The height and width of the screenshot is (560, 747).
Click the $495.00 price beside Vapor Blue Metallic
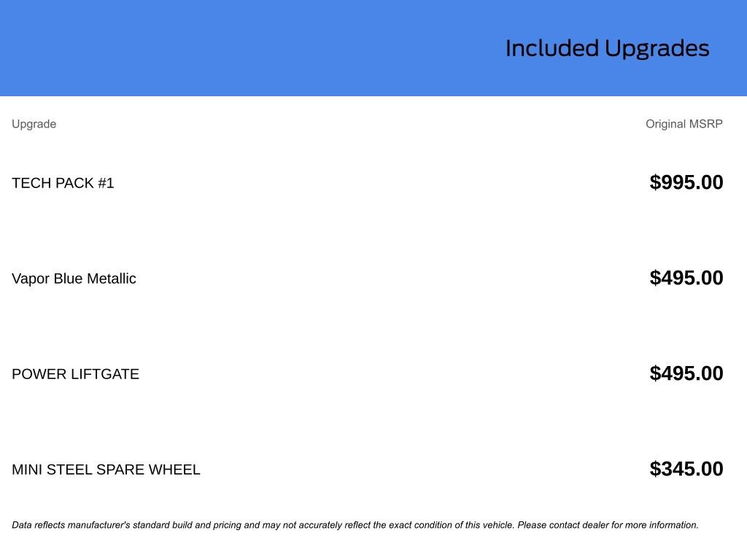coord(686,278)
